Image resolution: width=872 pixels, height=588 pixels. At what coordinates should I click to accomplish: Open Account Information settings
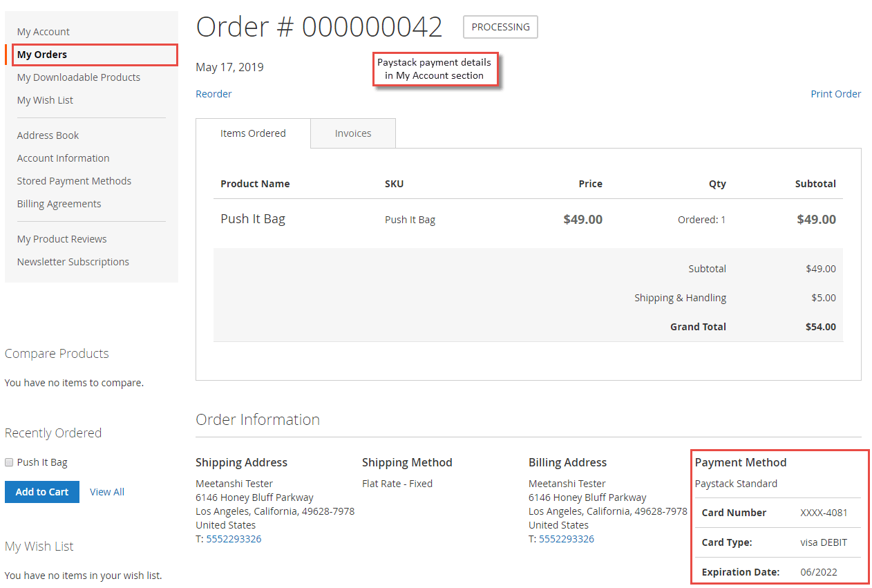(63, 158)
